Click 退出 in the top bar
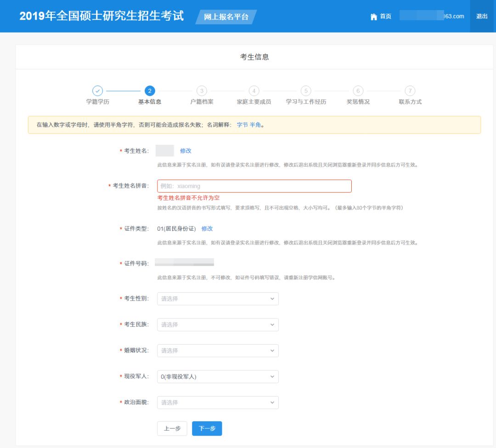Viewport: 496px width, 448px height. tap(482, 17)
